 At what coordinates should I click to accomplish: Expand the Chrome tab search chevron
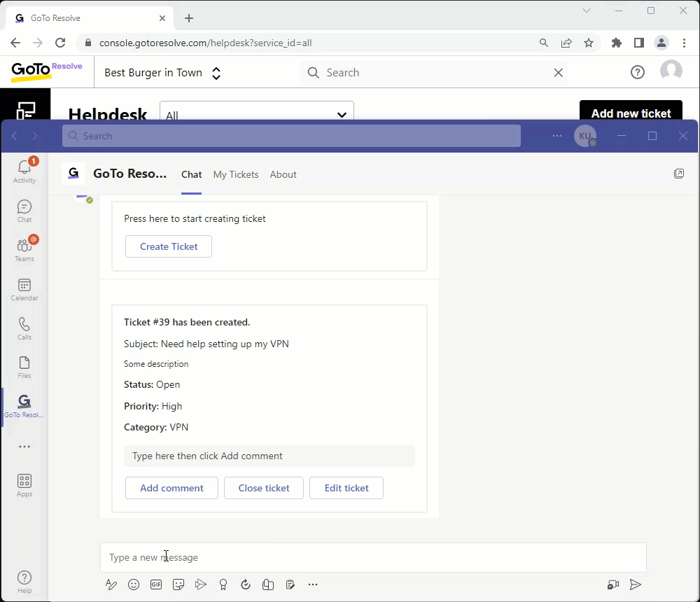point(587,10)
